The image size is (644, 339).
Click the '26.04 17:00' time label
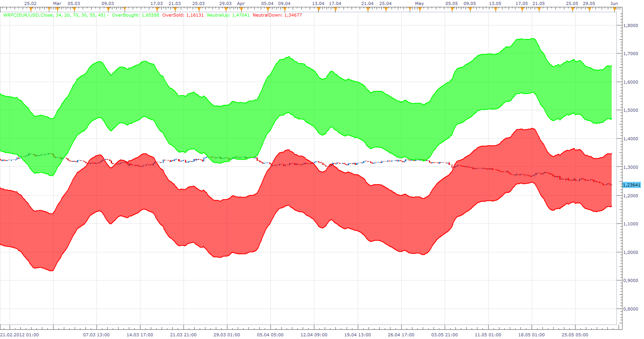click(401, 335)
